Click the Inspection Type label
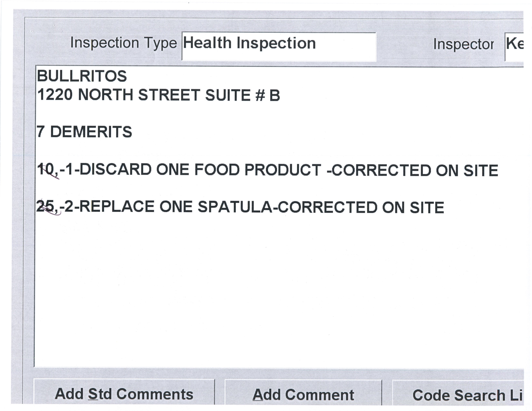The height and width of the screenshot is (411, 532). coord(123,43)
